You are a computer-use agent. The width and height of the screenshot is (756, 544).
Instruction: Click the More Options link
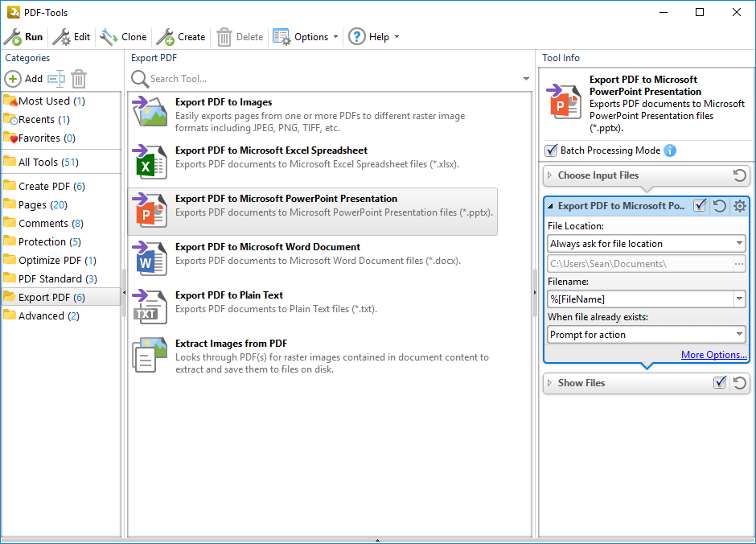coord(713,355)
